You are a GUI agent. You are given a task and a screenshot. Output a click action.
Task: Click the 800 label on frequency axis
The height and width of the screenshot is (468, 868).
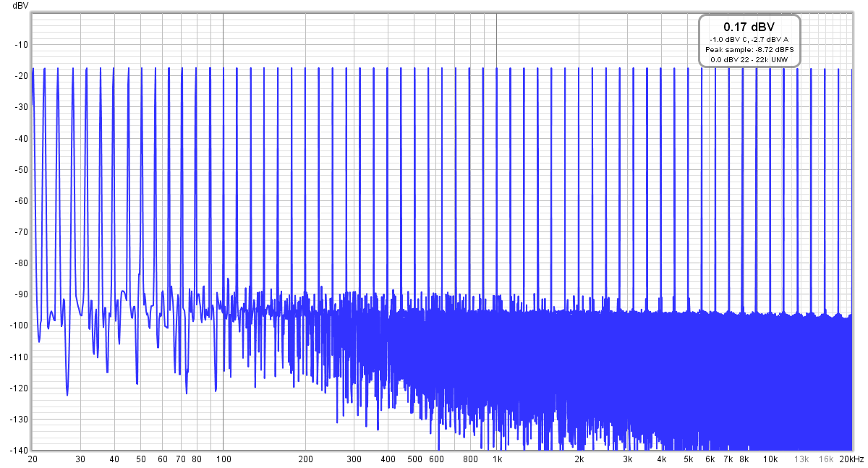(x=470, y=459)
